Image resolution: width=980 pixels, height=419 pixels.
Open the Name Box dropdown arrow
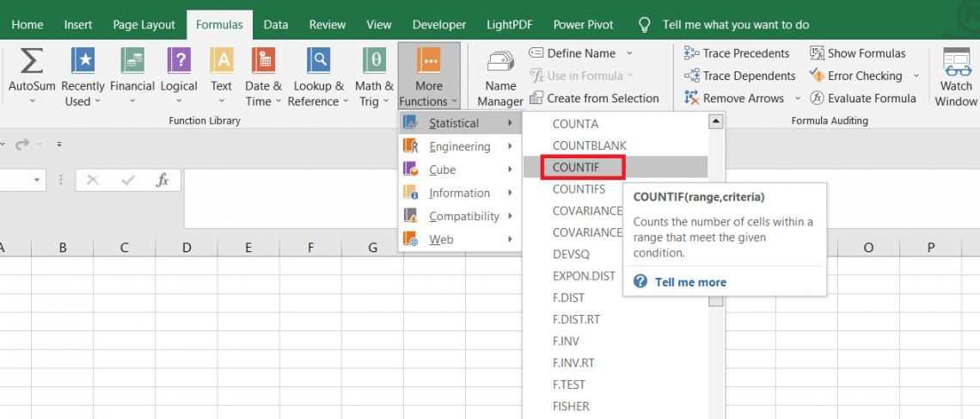click(x=38, y=181)
